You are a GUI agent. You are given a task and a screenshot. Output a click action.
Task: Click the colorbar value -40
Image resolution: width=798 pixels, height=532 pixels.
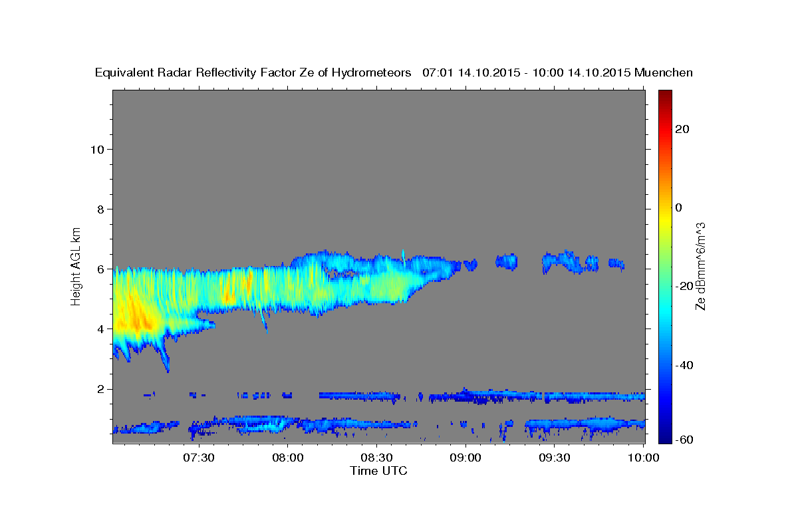(685, 365)
